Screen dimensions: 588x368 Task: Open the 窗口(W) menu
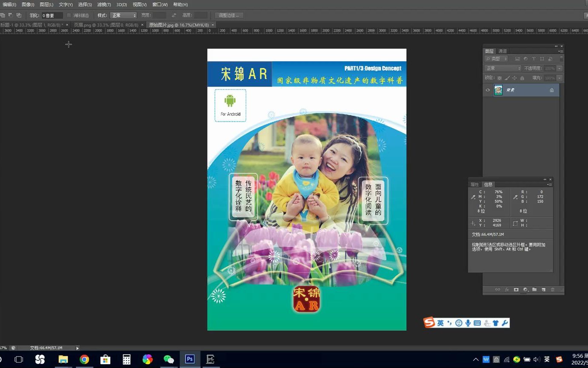[x=160, y=5]
